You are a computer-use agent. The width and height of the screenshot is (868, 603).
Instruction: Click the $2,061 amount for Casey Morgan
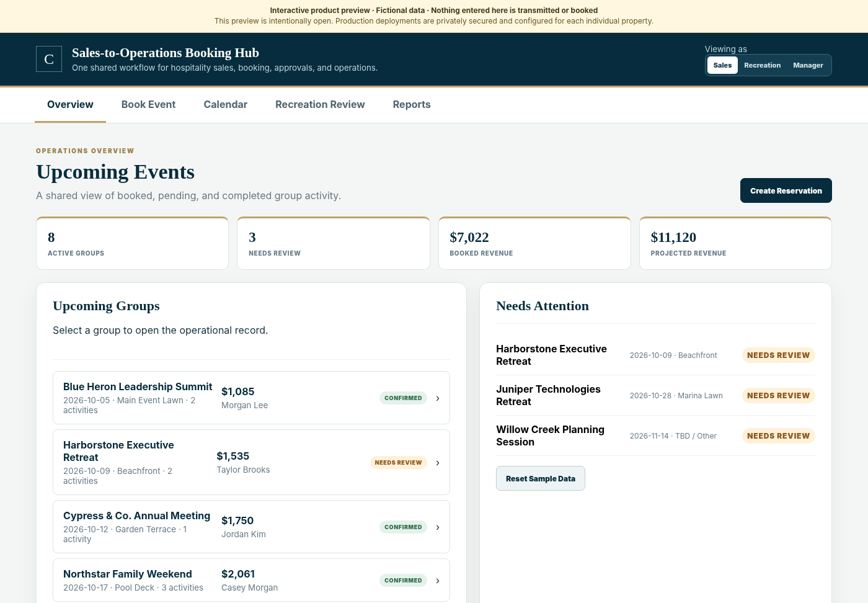(x=238, y=574)
